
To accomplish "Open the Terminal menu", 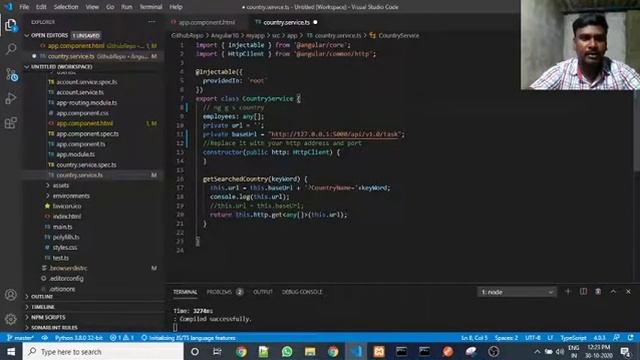I will pyautogui.click(x=151, y=7).
